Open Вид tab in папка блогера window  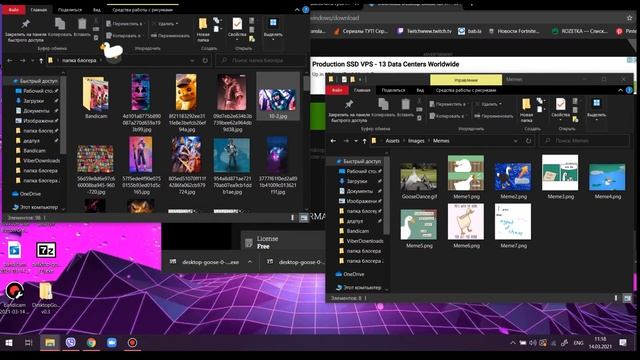(97, 10)
